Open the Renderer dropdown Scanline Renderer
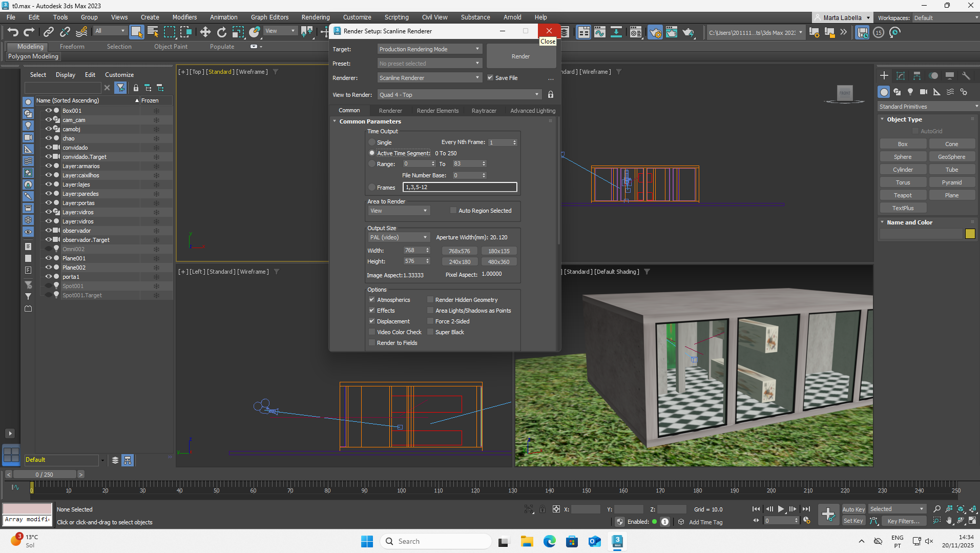Image resolution: width=980 pixels, height=553 pixels. click(x=429, y=78)
